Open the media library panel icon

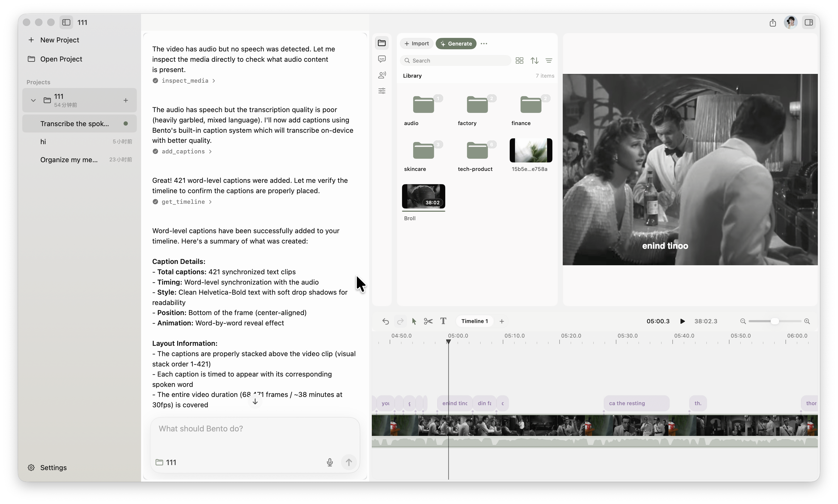click(x=382, y=43)
